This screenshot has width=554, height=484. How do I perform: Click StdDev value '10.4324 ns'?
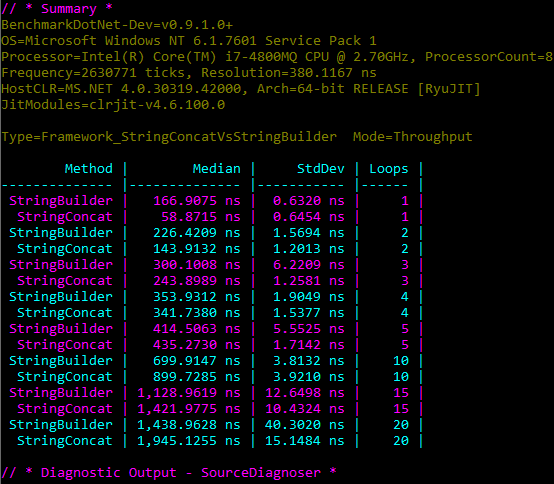point(305,409)
